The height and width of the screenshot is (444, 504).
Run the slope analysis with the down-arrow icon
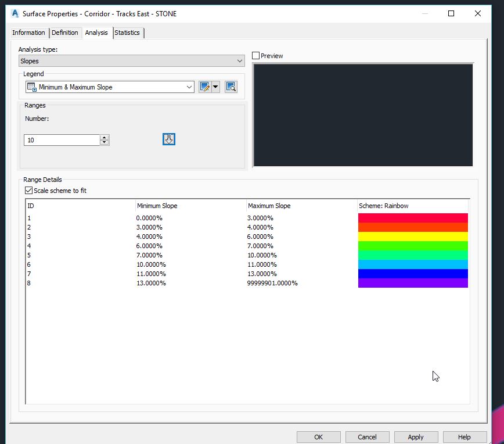[x=168, y=139]
